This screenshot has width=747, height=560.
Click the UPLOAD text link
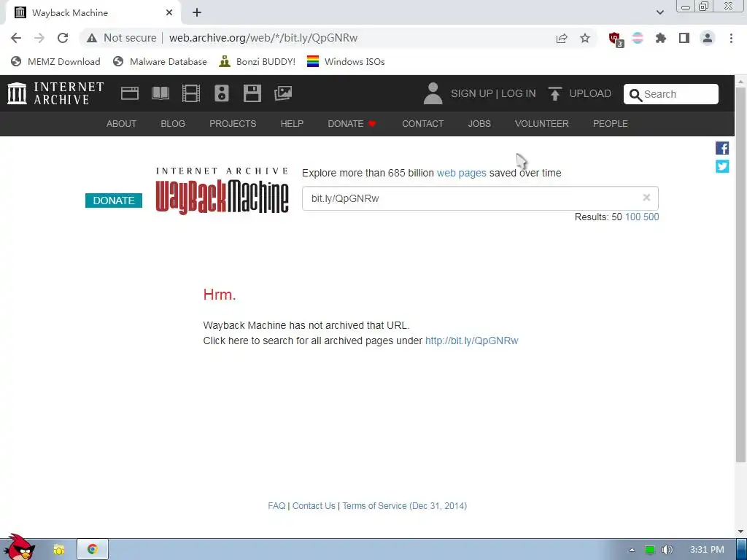590,93
